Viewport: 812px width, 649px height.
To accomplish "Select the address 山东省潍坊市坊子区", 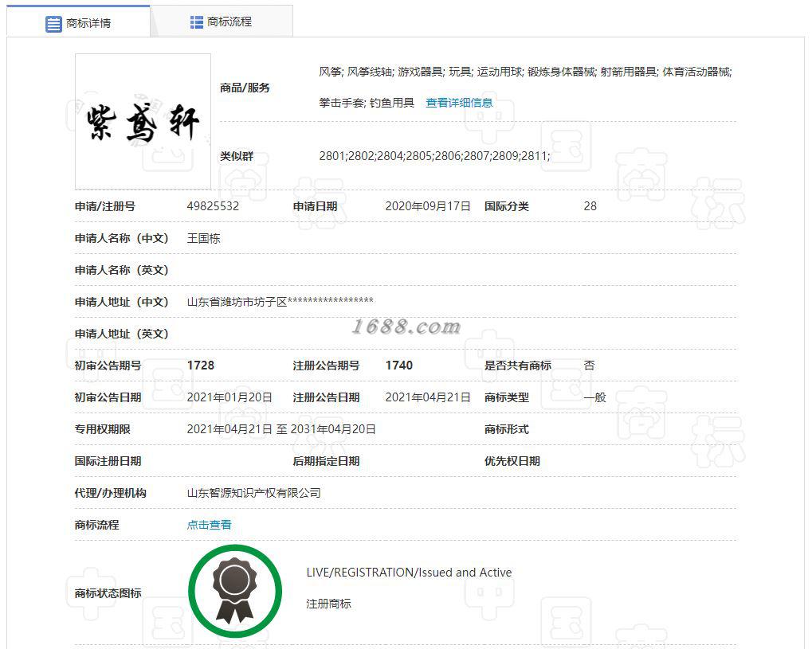I will [x=237, y=303].
